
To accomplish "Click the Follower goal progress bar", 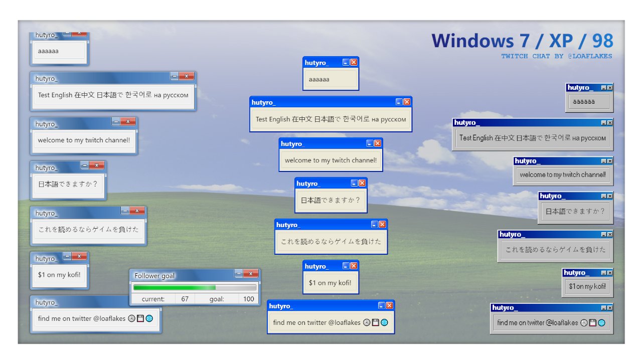I will [195, 287].
